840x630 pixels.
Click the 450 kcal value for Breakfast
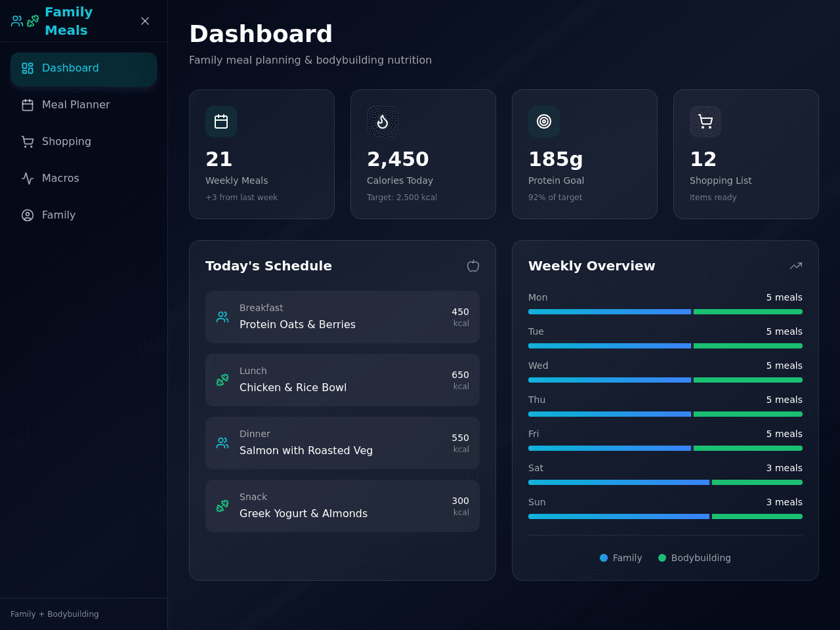coord(460,317)
